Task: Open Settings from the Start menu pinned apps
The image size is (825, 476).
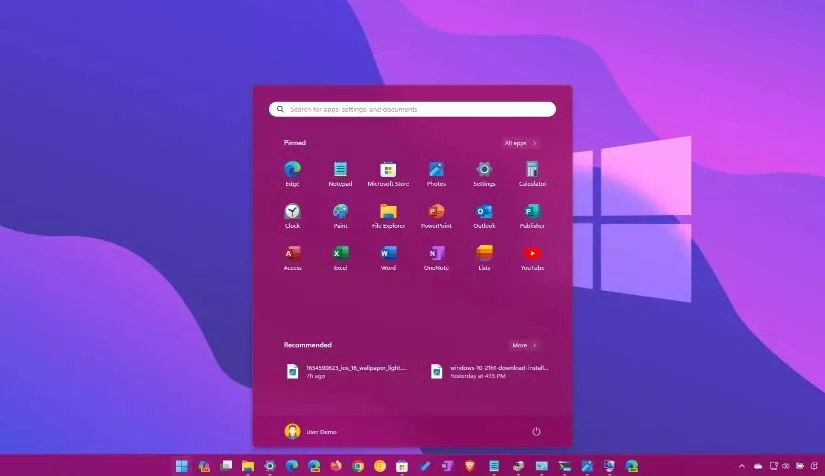Action: coord(484,174)
